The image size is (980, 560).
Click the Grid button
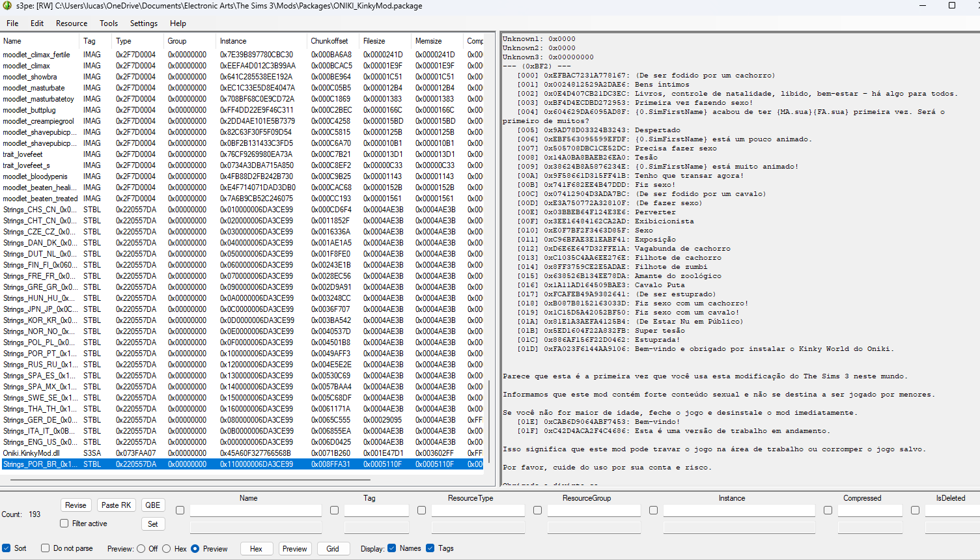click(x=333, y=549)
